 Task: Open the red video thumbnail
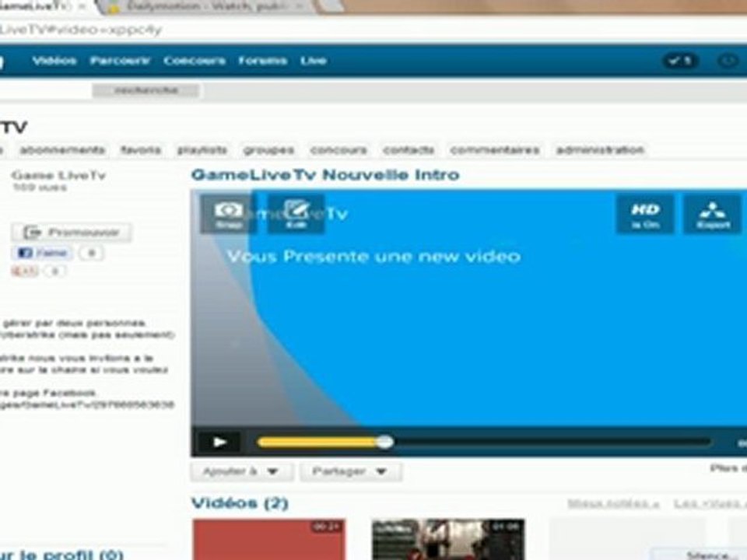(x=269, y=540)
